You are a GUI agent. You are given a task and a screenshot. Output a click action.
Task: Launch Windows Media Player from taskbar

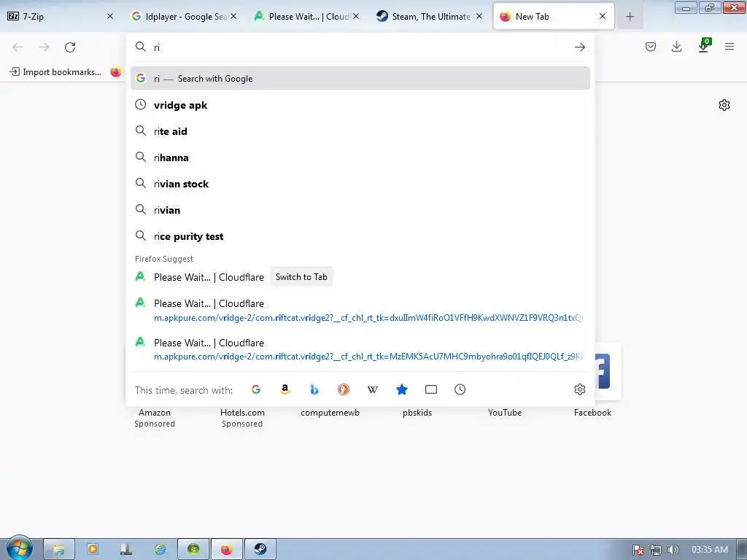pyautogui.click(x=93, y=549)
